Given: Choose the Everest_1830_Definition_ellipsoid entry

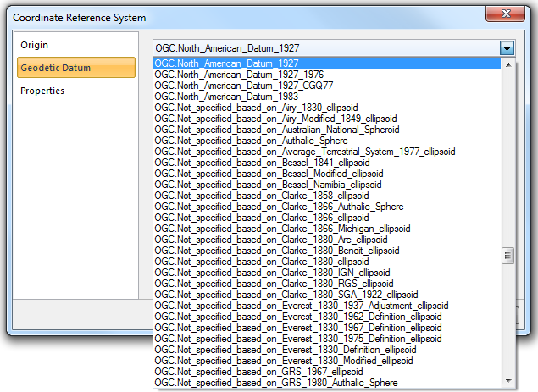Looking at the screenshot, I should tap(327, 350).
